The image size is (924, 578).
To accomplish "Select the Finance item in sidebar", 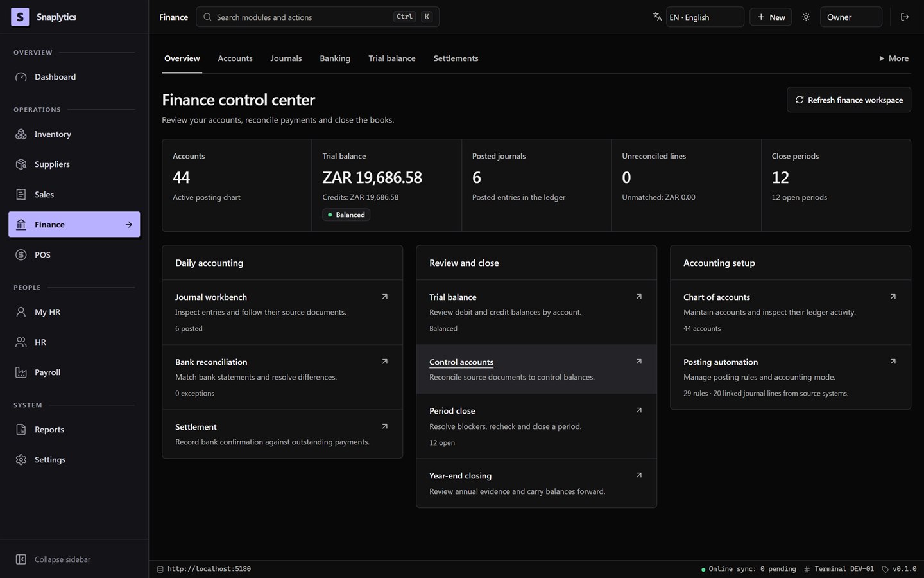I will pyautogui.click(x=74, y=225).
